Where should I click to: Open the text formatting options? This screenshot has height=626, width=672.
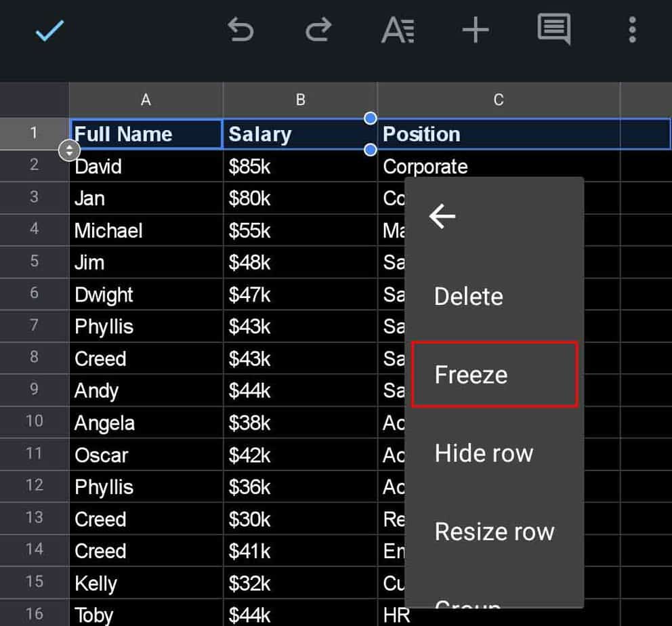coord(398,30)
